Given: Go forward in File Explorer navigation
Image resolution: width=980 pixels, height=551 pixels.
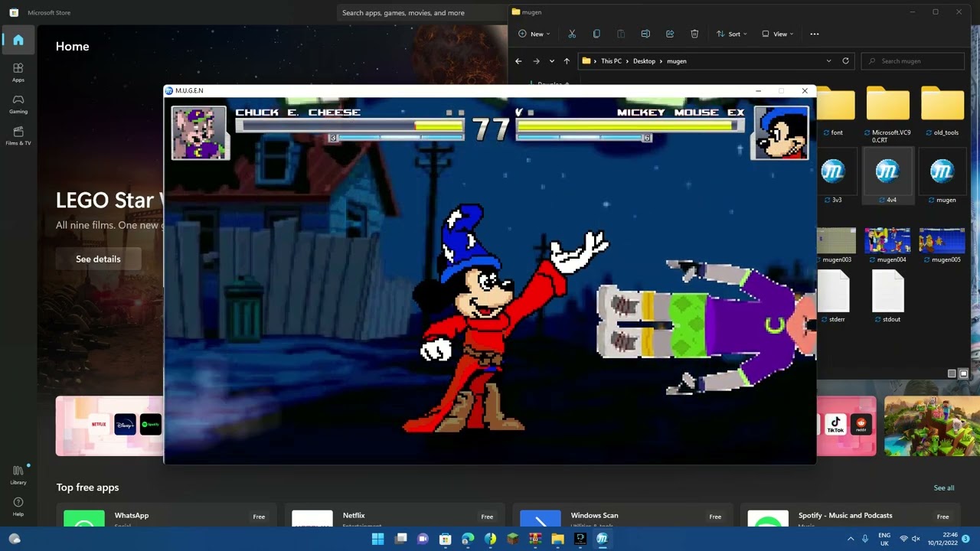Looking at the screenshot, I should pyautogui.click(x=536, y=61).
